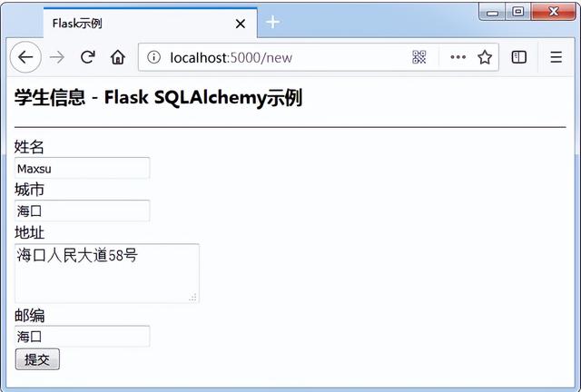Click the 邮编 input field

click(83, 336)
